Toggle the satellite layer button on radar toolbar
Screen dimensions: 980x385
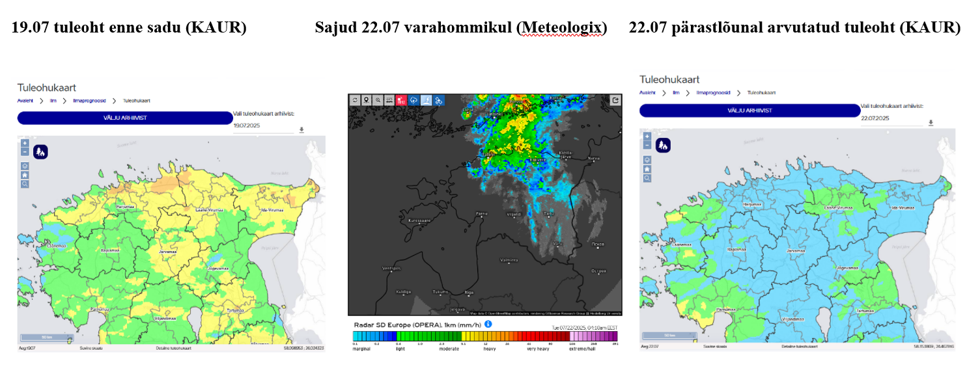[x=438, y=100]
